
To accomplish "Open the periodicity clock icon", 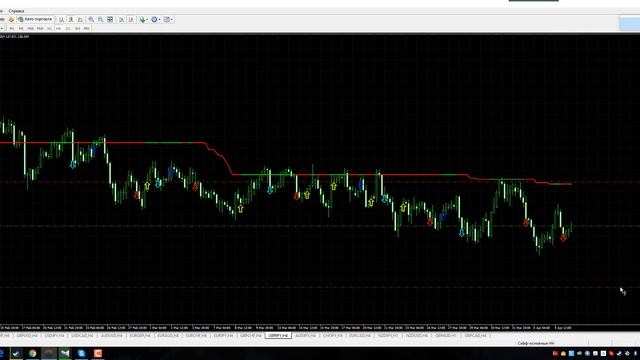I will pyautogui.click(x=154, y=19).
